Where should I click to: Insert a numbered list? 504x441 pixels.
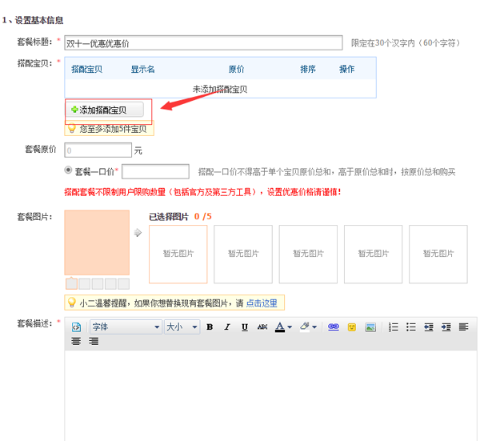(393, 327)
